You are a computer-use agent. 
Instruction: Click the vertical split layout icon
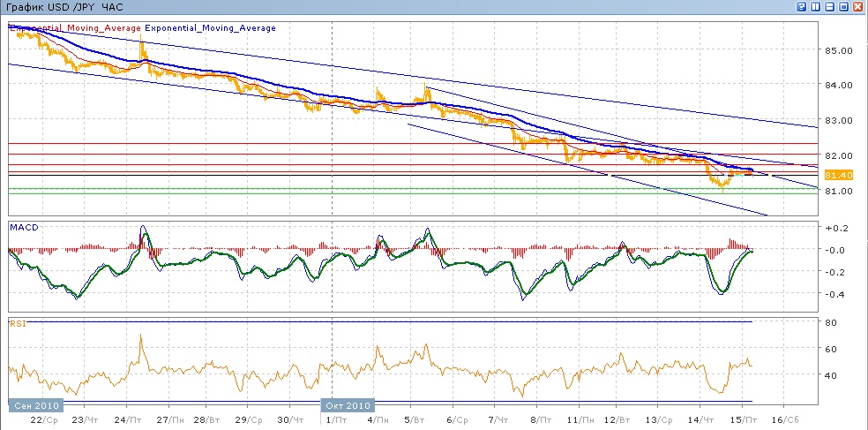[816, 7]
